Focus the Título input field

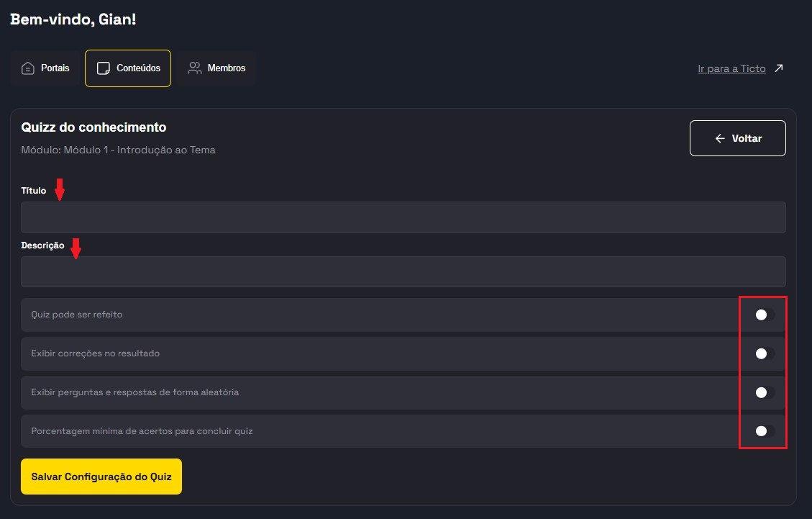pyautogui.click(x=403, y=217)
